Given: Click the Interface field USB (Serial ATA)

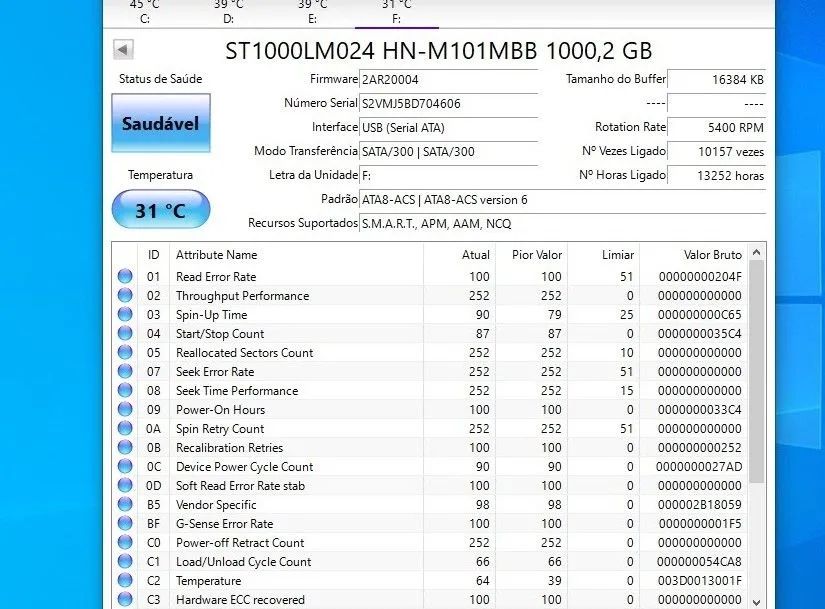Looking at the screenshot, I should click(x=448, y=128).
